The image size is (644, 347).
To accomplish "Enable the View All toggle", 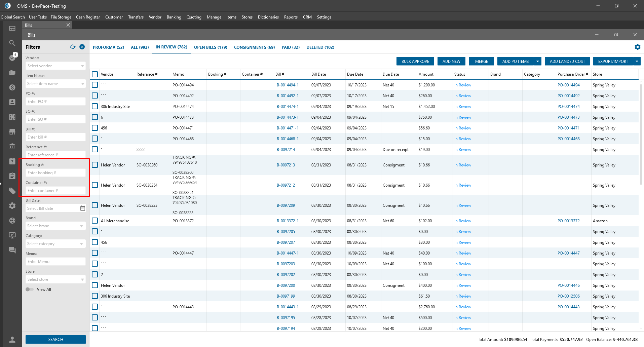I will click(x=30, y=290).
